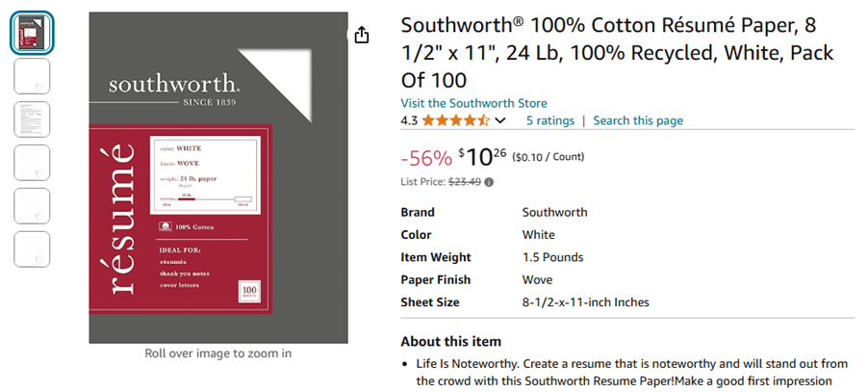Screen dimensions: 868x392
Task: Open the List Price info icon
Action: [490, 182]
